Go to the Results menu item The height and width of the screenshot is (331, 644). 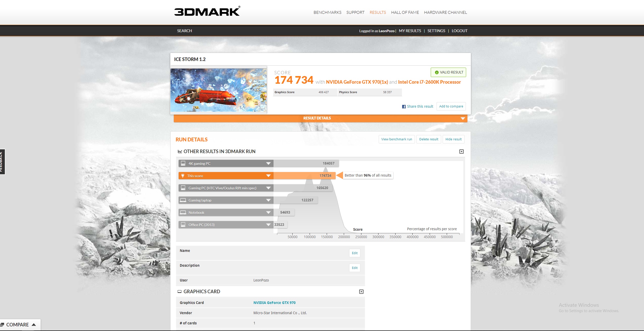point(378,12)
